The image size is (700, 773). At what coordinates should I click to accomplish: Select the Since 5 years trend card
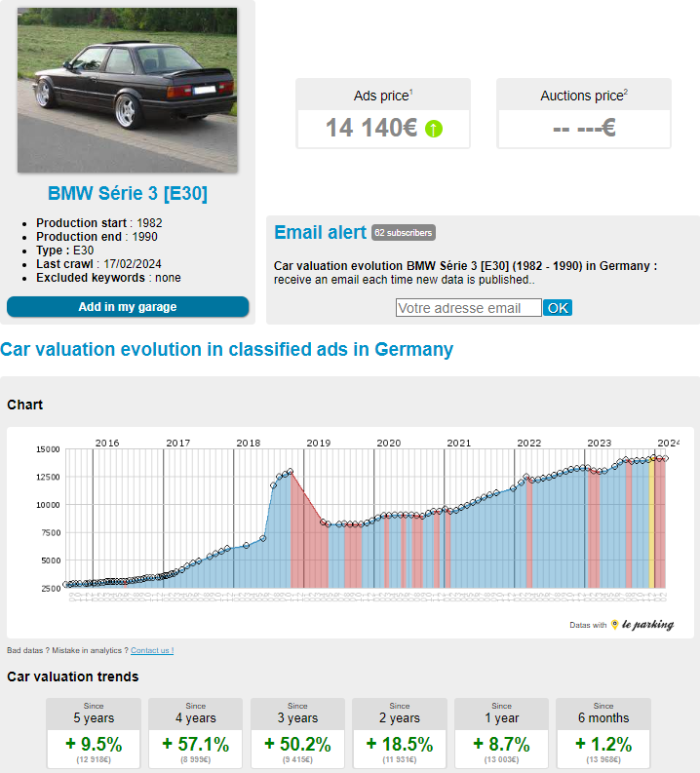pyautogui.click(x=94, y=733)
